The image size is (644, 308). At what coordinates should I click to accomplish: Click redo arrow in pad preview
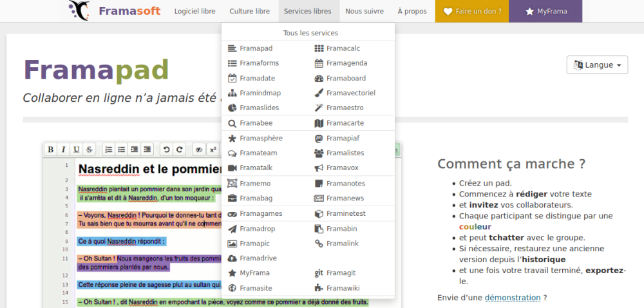180,149
